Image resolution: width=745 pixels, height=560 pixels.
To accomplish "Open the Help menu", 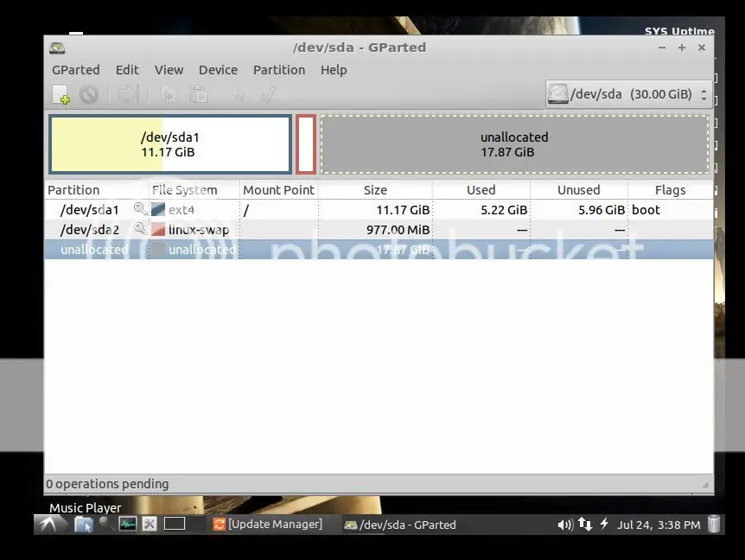I will point(334,70).
